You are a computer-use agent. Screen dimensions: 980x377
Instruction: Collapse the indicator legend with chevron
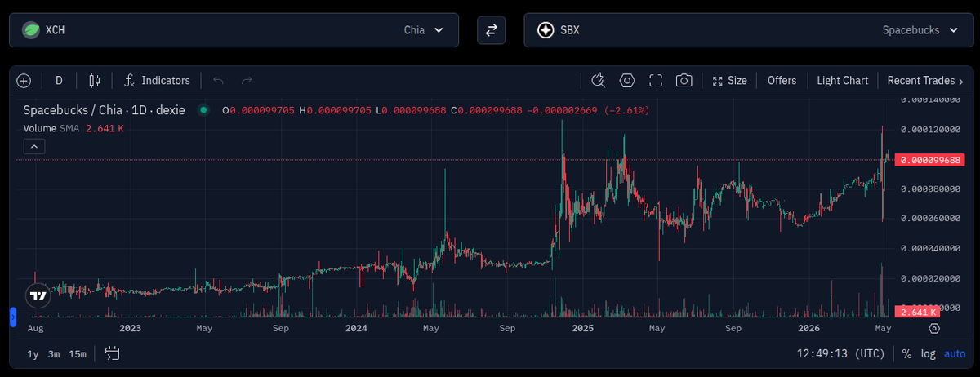coord(33,146)
